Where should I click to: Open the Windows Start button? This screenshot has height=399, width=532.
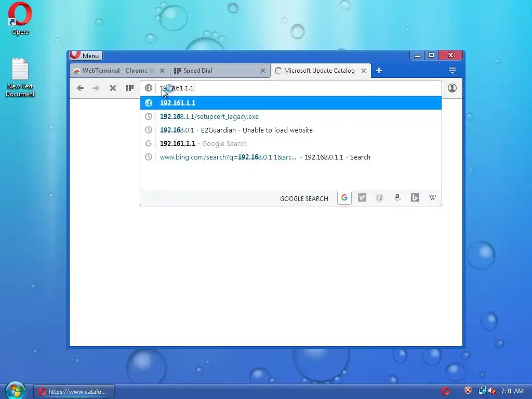[x=15, y=391]
